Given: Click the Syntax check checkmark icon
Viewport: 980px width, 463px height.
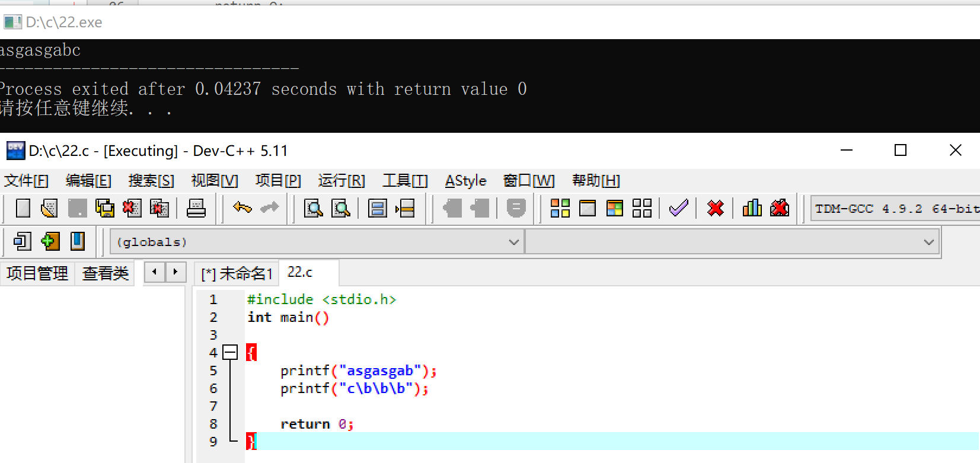Looking at the screenshot, I should (679, 208).
